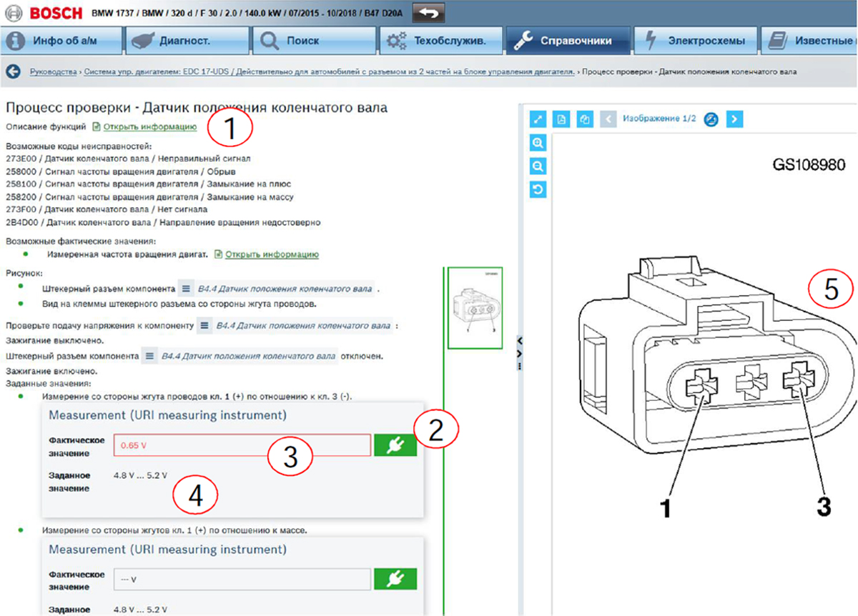Collapse panel with the left splitter arrow
858x616 pixels.
click(x=520, y=339)
